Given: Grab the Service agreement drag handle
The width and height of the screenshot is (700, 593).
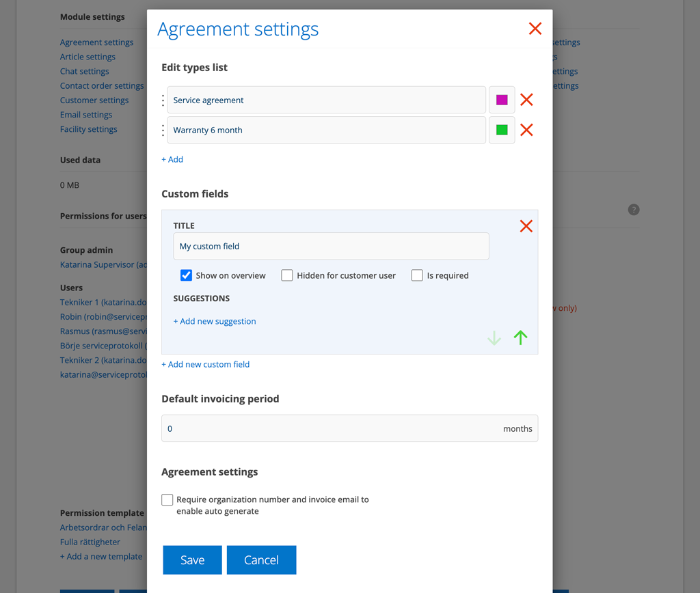Looking at the screenshot, I should coord(163,100).
